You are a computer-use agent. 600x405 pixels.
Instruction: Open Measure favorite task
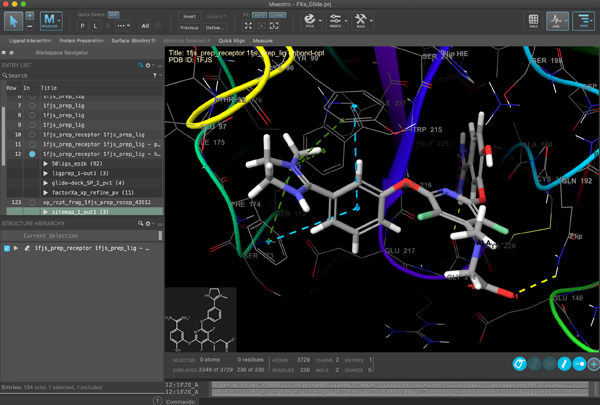click(x=262, y=41)
